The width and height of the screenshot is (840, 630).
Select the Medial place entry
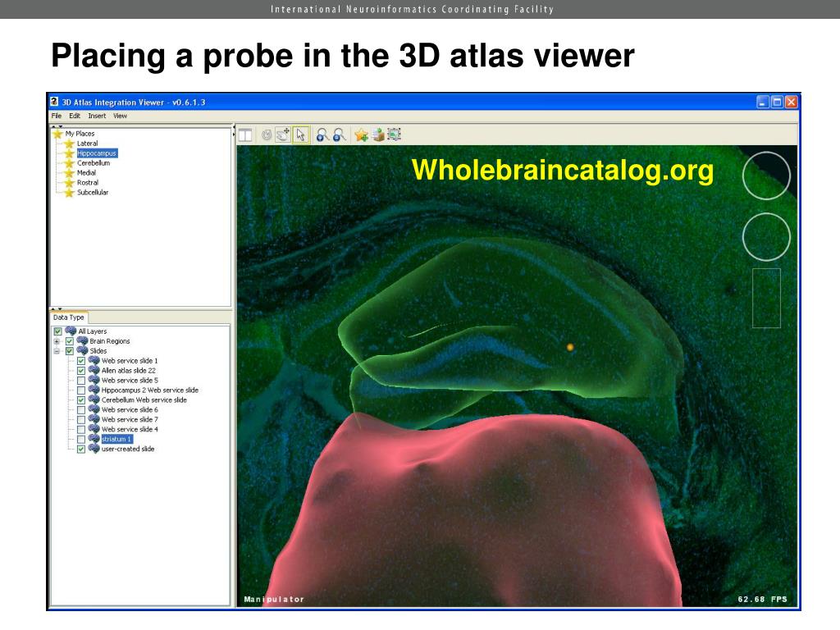(x=86, y=173)
